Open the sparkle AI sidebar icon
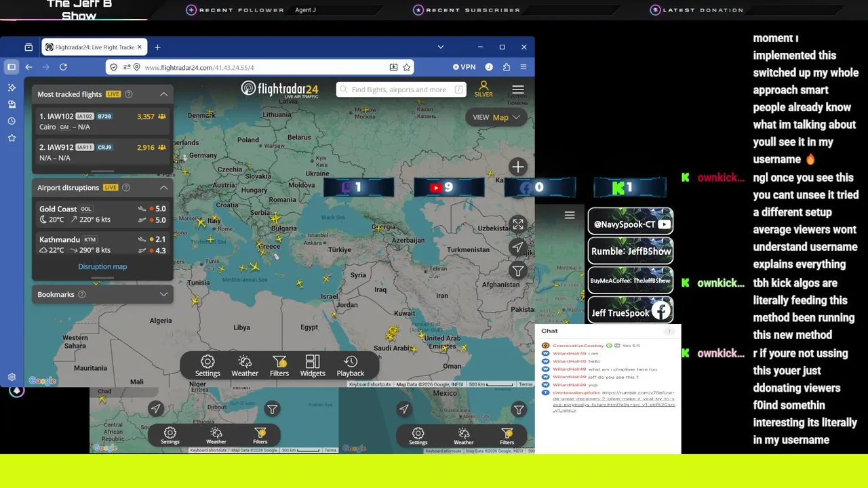The width and height of the screenshot is (868, 488). coord(12,87)
